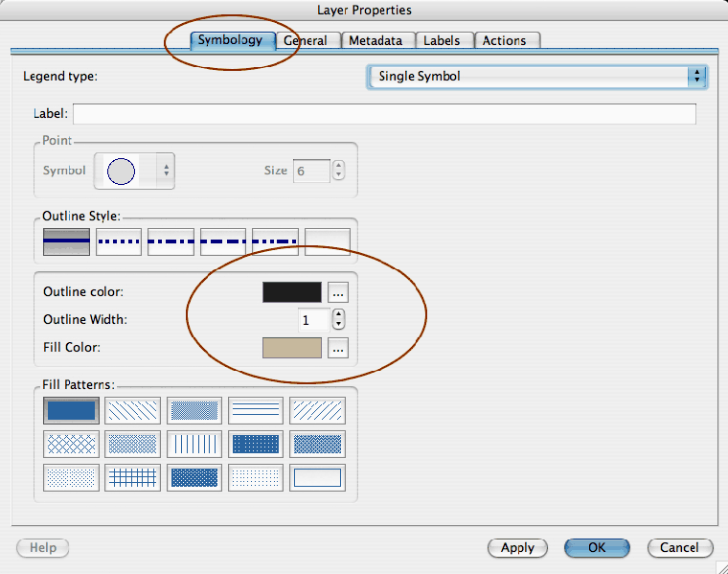
Task: Select the solid blue fill pattern
Action: [x=70, y=410]
